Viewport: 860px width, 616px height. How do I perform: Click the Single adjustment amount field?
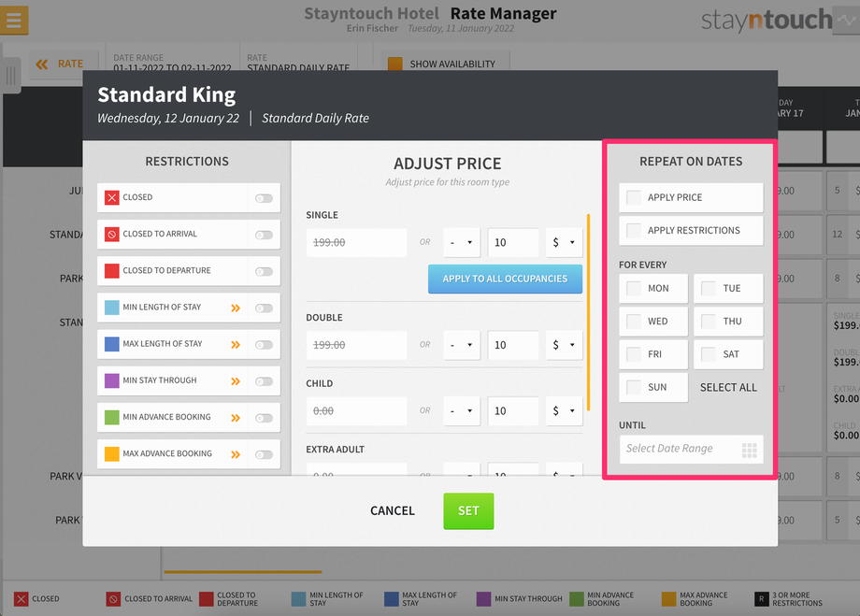coord(513,243)
